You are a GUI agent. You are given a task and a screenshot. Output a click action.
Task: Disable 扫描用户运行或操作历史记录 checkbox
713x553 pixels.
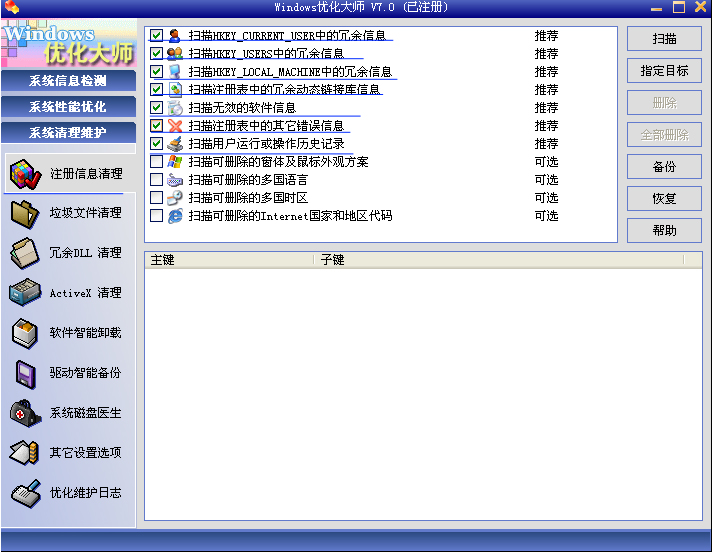tap(156, 143)
